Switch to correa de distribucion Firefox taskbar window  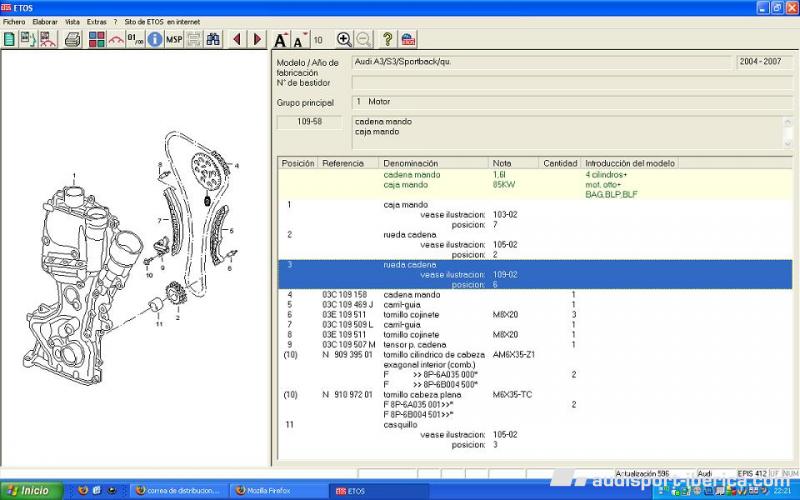tap(179, 491)
